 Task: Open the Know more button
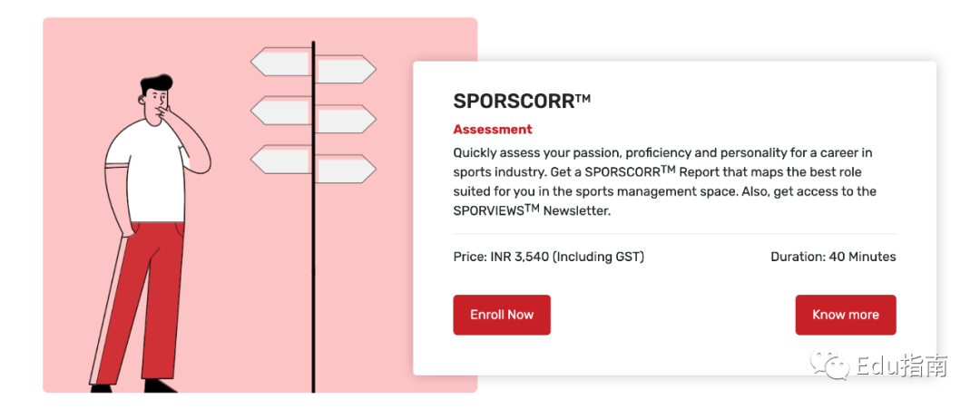pos(846,315)
